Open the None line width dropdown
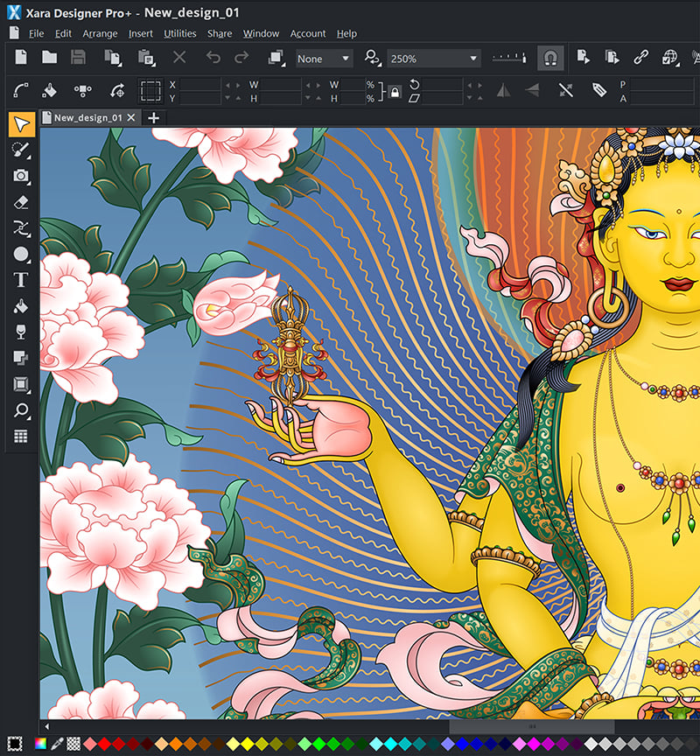This screenshot has width=700, height=756. click(x=323, y=59)
